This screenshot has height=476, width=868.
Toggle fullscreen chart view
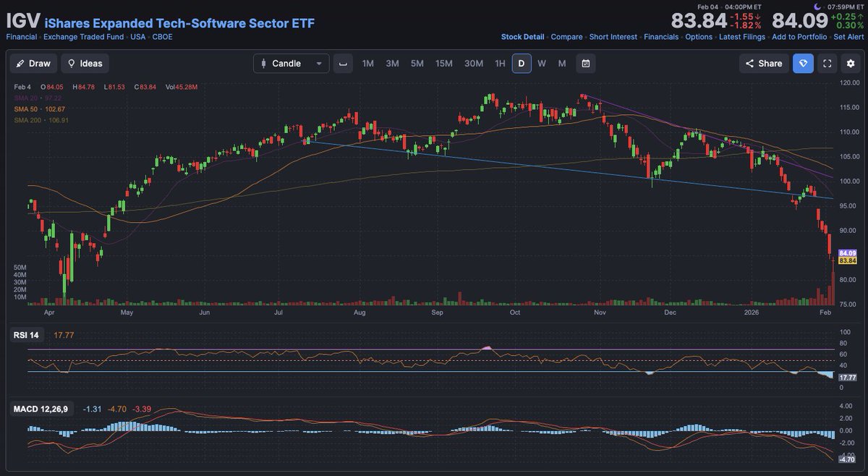[x=827, y=63]
